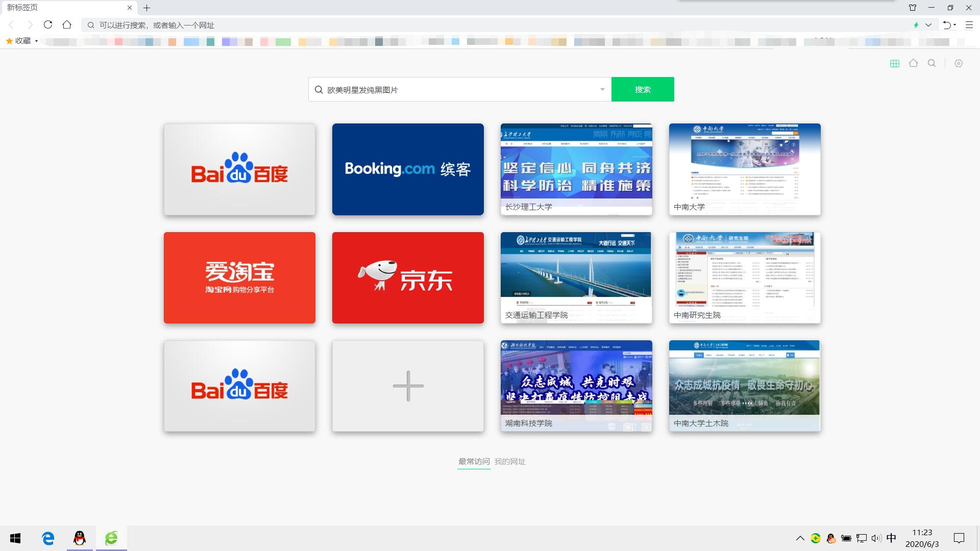Open the 中南研究生院 thumbnail
The width and height of the screenshot is (980, 551).
[x=745, y=278]
